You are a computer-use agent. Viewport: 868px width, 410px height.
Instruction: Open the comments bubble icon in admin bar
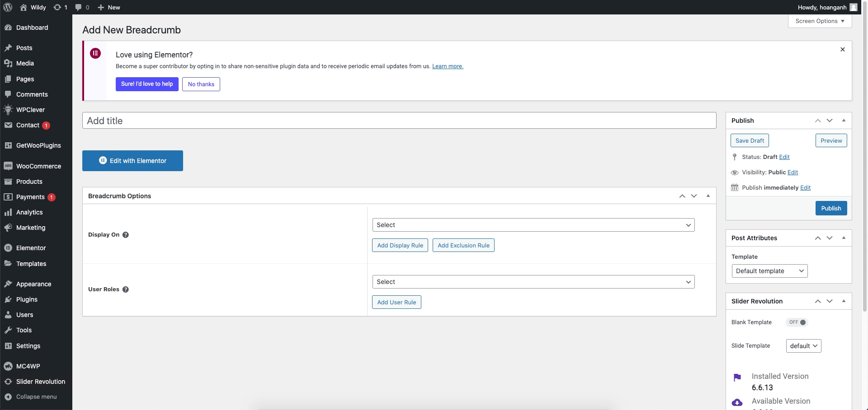[x=79, y=7]
